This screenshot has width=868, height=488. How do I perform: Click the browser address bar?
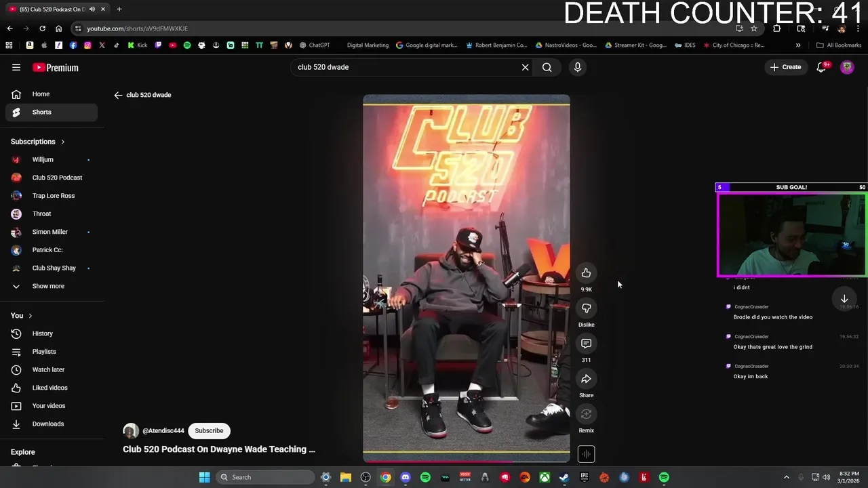pyautogui.click(x=407, y=28)
